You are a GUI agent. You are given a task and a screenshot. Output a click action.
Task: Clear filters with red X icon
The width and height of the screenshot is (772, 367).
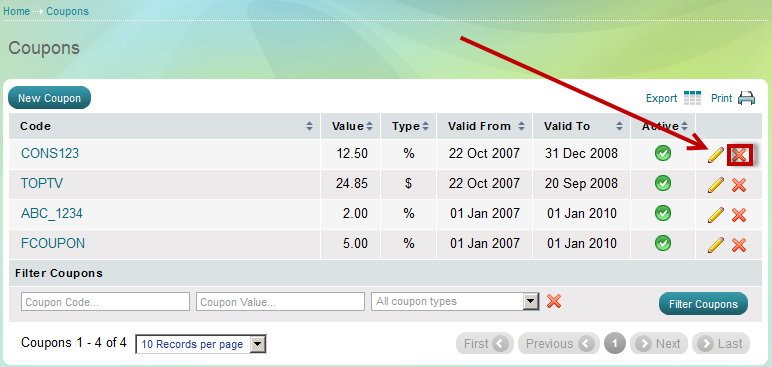coord(554,300)
